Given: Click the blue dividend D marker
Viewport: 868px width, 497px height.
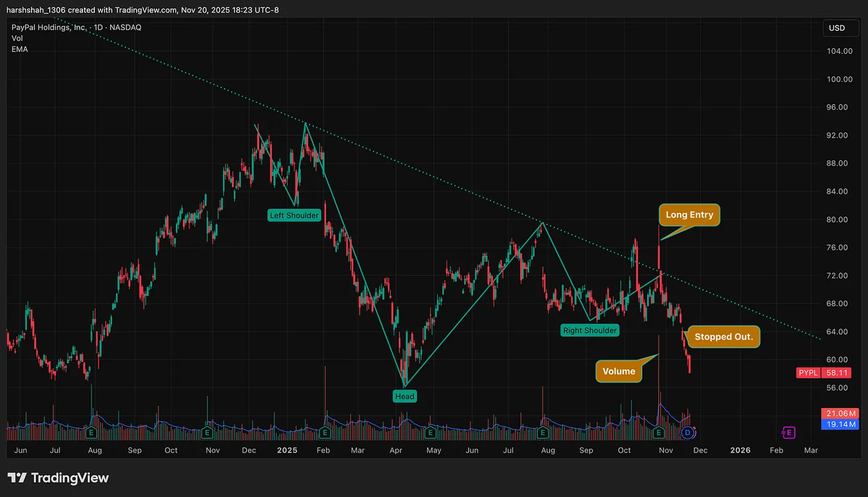Looking at the screenshot, I should point(686,432).
